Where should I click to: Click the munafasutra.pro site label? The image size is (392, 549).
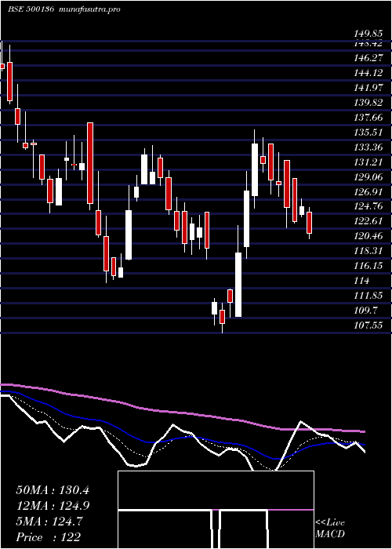coord(90,9)
